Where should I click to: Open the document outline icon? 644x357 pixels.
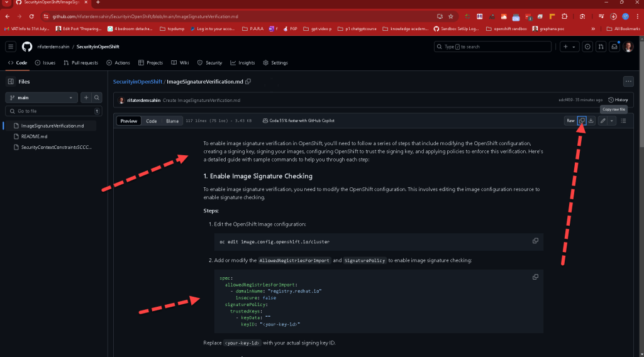(623, 121)
